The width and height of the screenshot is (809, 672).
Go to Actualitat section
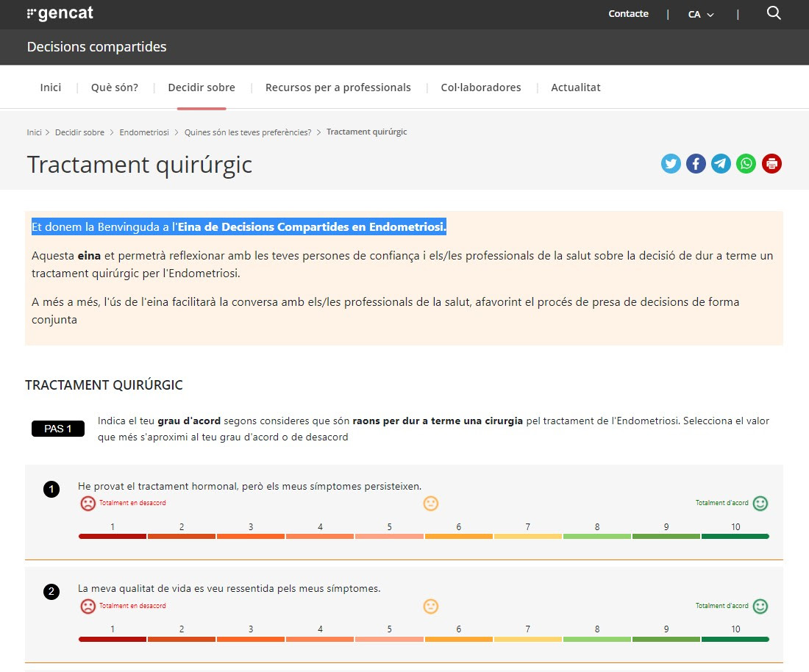(575, 87)
